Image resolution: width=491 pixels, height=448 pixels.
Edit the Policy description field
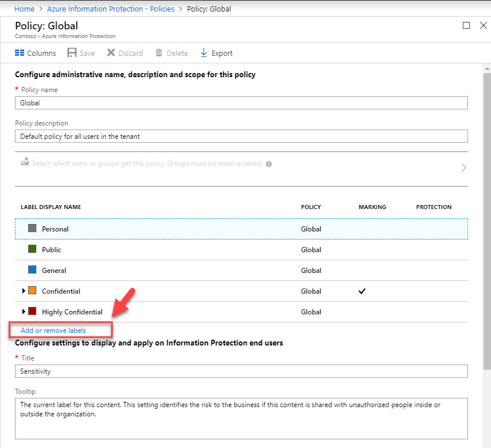[241, 136]
